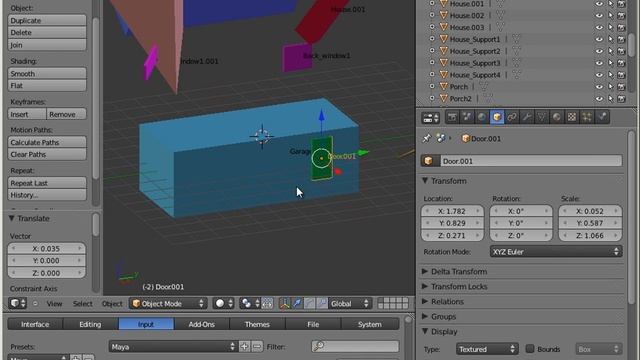Toggle the 3D manipulator axes icon
Image resolution: width=640 pixels, height=360 pixels.
point(284,303)
